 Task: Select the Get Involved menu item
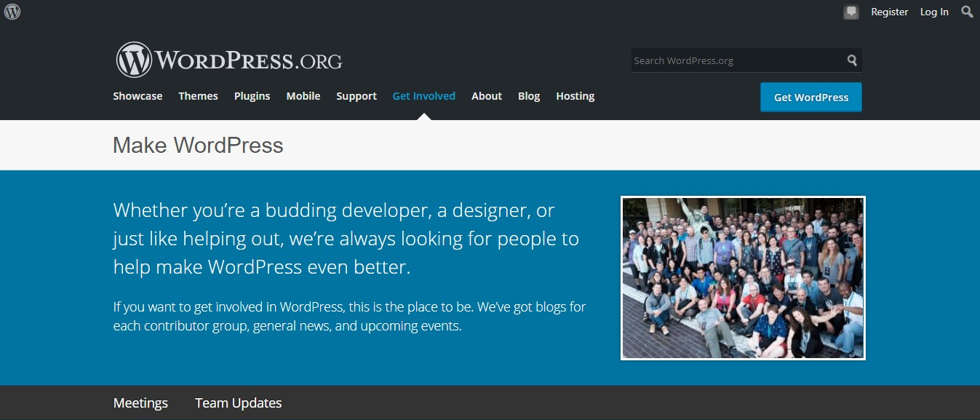424,96
